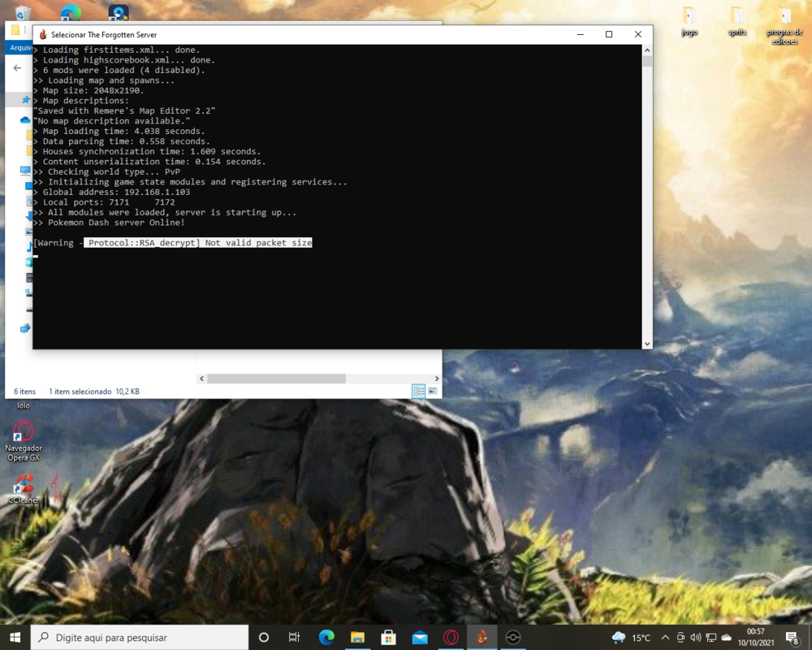Click the Meet Now camera tray icon
Viewport: 812px width, 650px height.
tap(680, 638)
